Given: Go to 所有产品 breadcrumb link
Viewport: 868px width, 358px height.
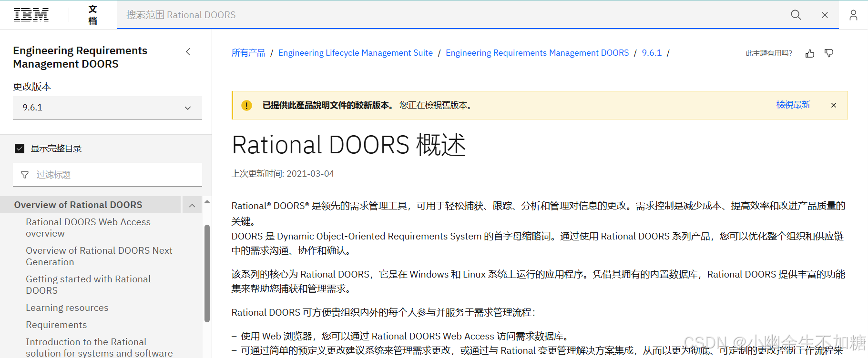Looking at the screenshot, I should (248, 53).
